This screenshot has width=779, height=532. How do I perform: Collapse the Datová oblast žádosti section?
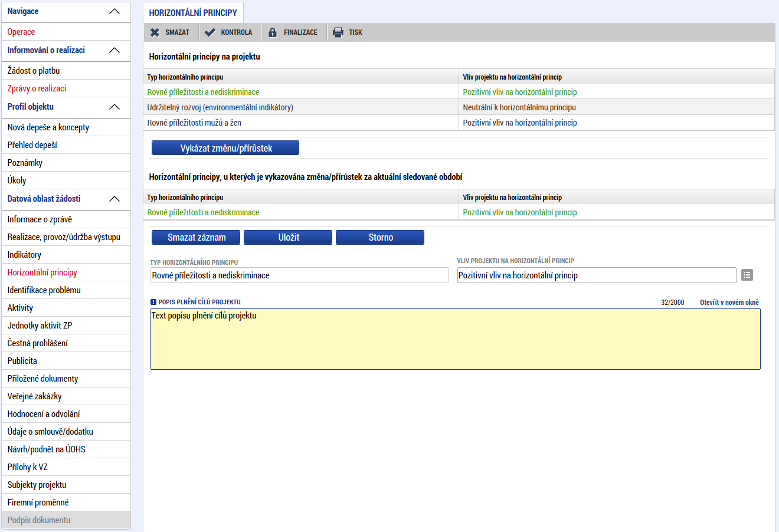point(114,199)
